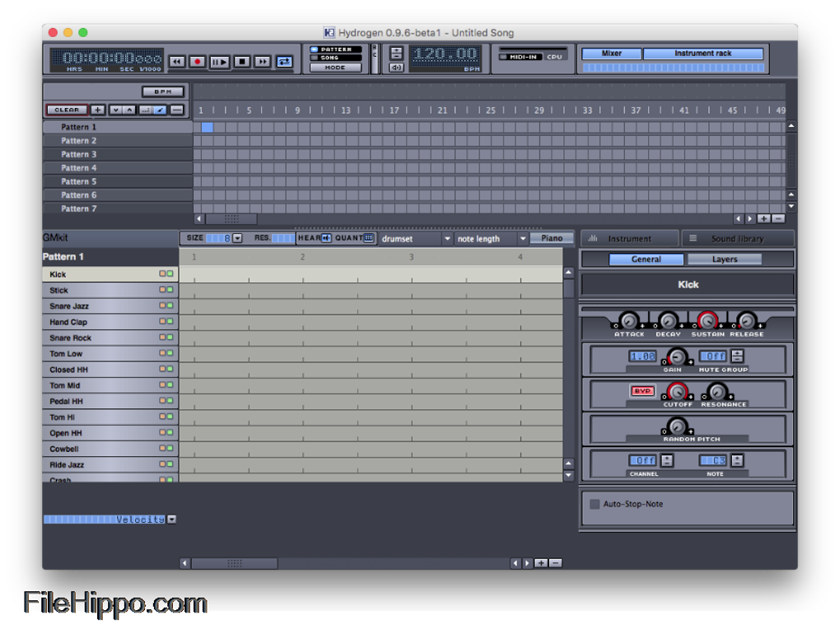The width and height of the screenshot is (840, 630).
Task: Solo the Cowbell instrument
Action: tap(170, 448)
